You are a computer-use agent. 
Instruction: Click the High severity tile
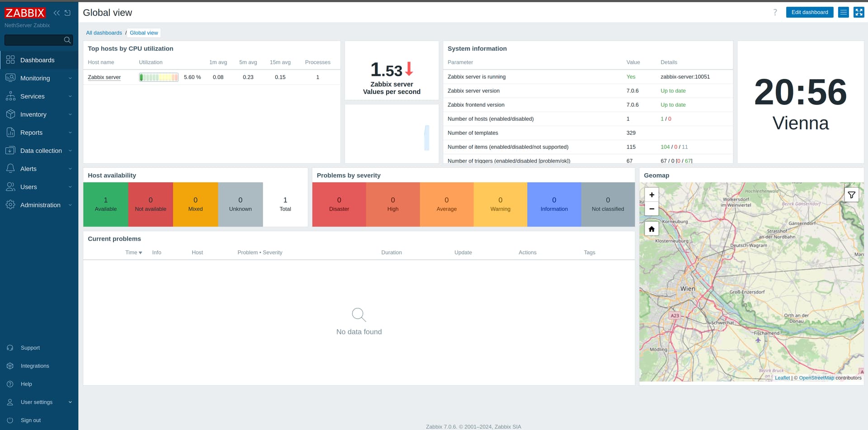[393, 204]
